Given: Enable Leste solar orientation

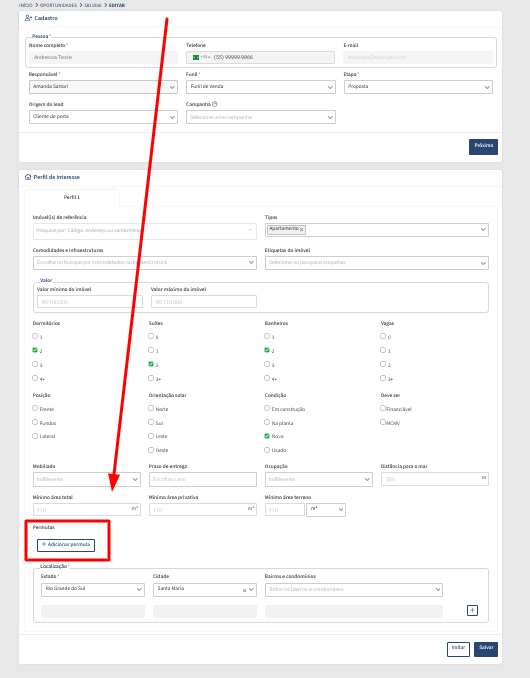Looking at the screenshot, I should click(x=151, y=436).
